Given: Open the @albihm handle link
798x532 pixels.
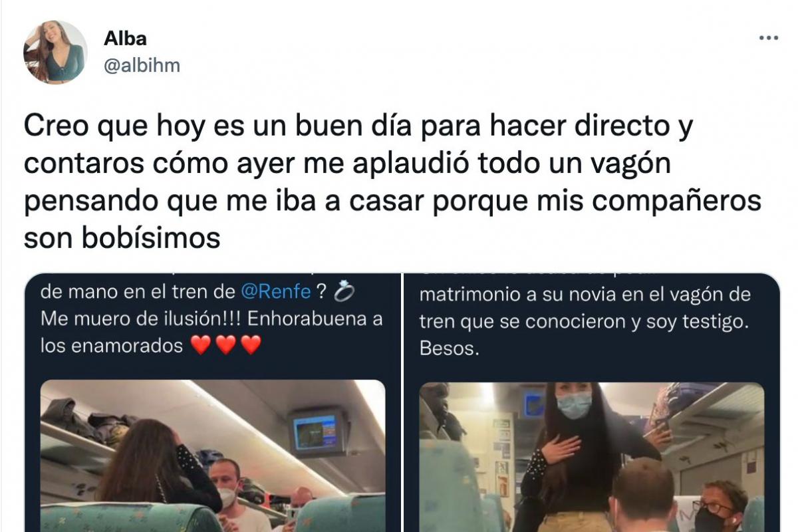Looking at the screenshot, I should tap(142, 66).
